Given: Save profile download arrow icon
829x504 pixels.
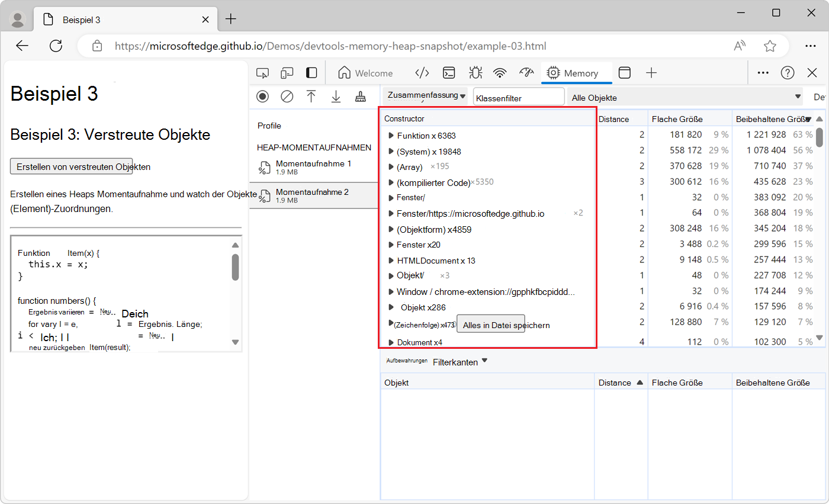Looking at the screenshot, I should [x=336, y=97].
